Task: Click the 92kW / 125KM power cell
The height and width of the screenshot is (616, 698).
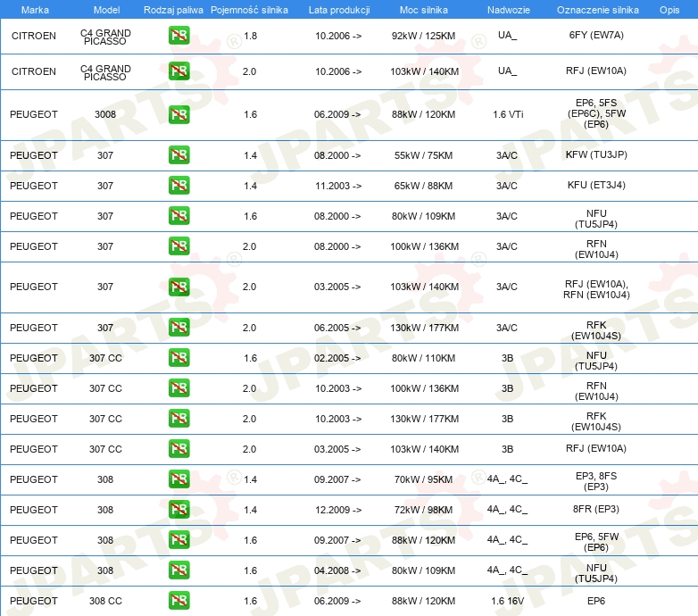Action: pos(423,36)
